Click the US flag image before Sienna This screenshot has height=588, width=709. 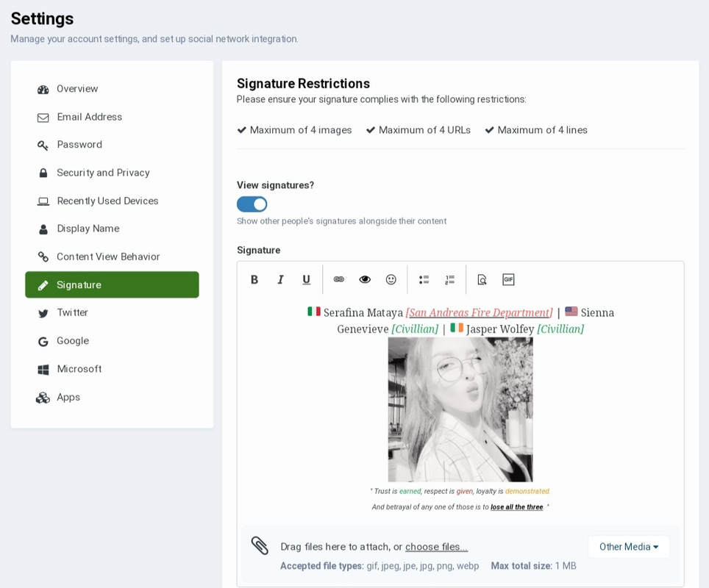pyautogui.click(x=571, y=312)
